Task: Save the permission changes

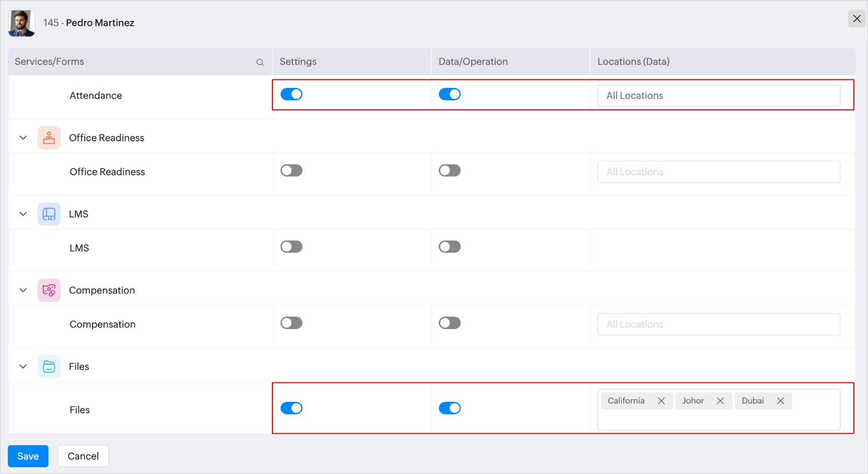Action: pyautogui.click(x=28, y=456)
